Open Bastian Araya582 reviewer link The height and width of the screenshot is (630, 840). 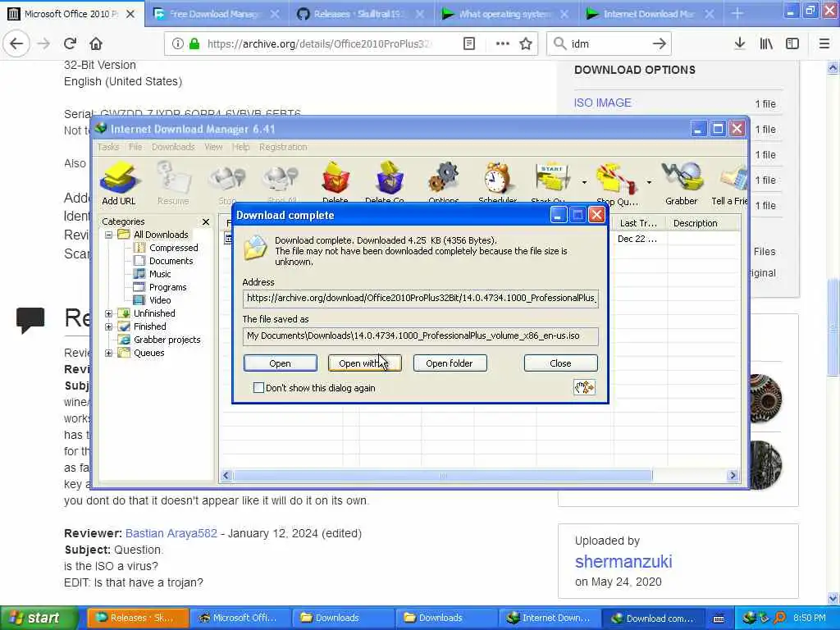pos(171,533)
